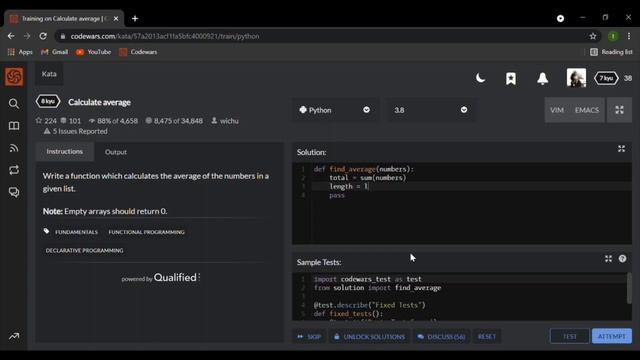Click the Sample Tests vertical scrollbar

tap(629, 288)
